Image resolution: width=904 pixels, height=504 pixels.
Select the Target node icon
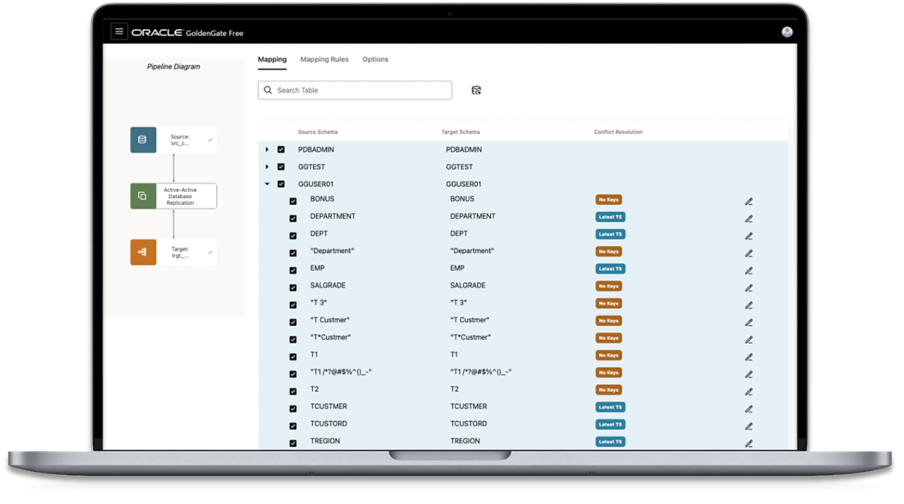143,252
